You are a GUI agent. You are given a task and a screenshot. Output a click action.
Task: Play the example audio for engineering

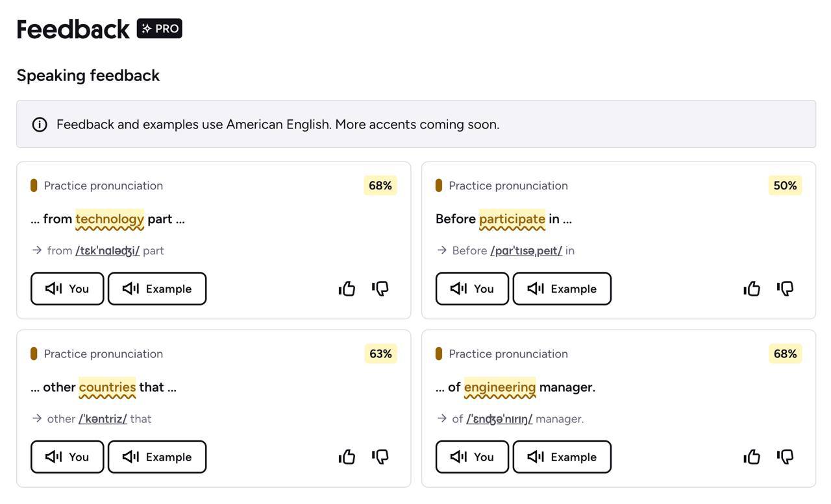coord(562,457)
